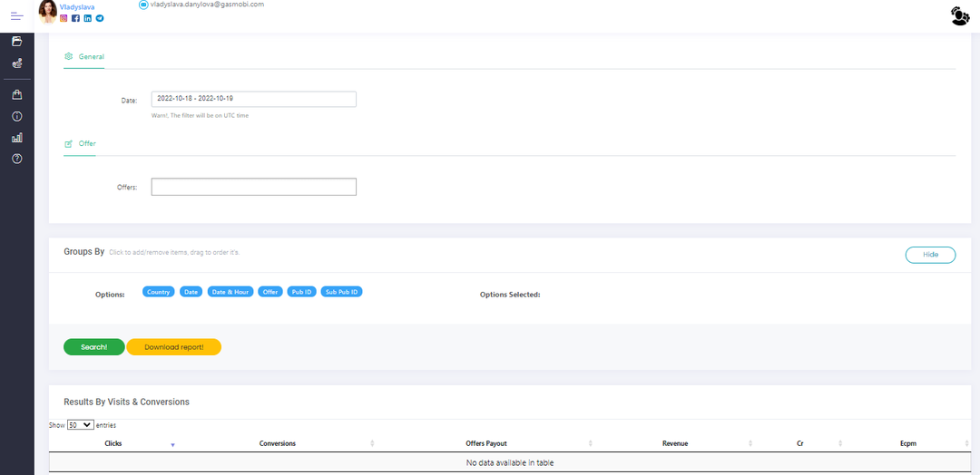
Task: Open the Telegram contact icon
Action: tap(99, 18)
